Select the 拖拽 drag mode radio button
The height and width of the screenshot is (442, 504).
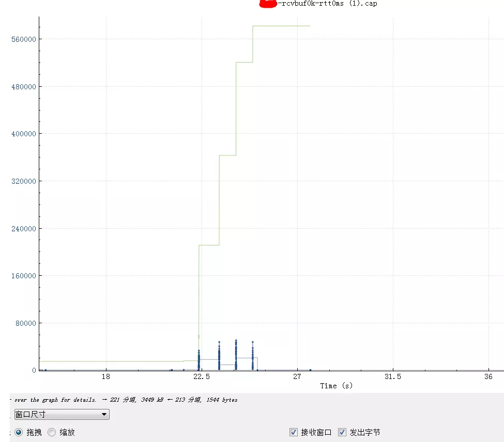pyautogui.click(x=19, y=432)
